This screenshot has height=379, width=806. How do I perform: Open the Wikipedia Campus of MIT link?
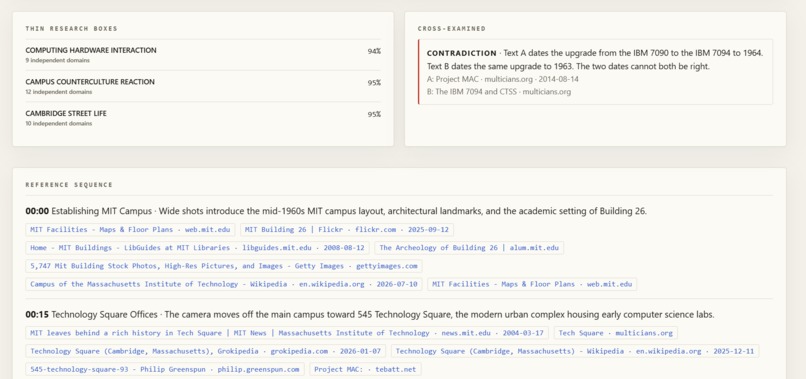224,284
